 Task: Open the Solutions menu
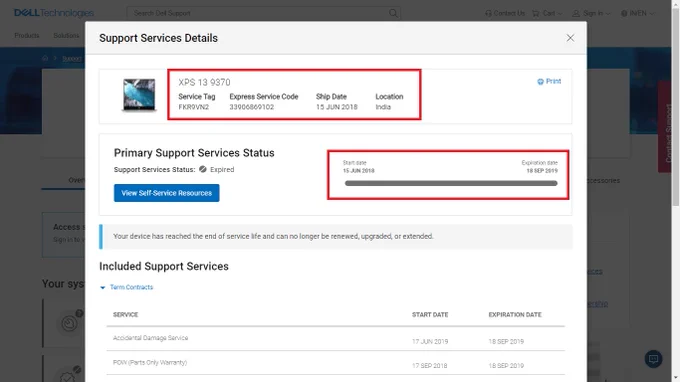[66, 36]
